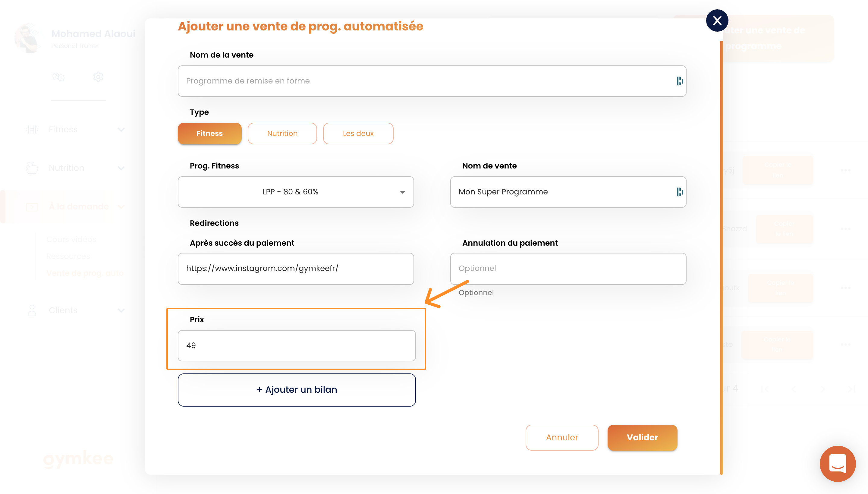Click the Ajouter un bilan button
The width and height of the screenshot is (868, 494).
(x=297, y=390)
